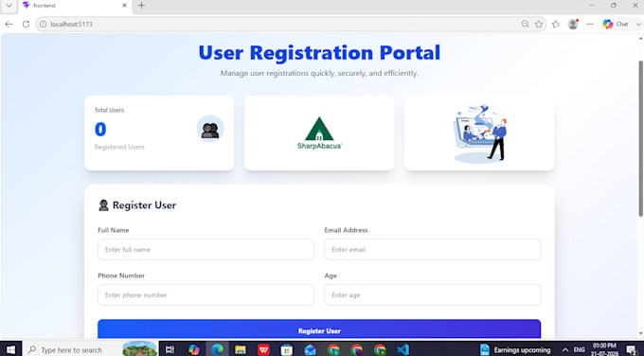
Task: Open the zoom magnifier icon in address bar
Action: click(x=525, y=25)
